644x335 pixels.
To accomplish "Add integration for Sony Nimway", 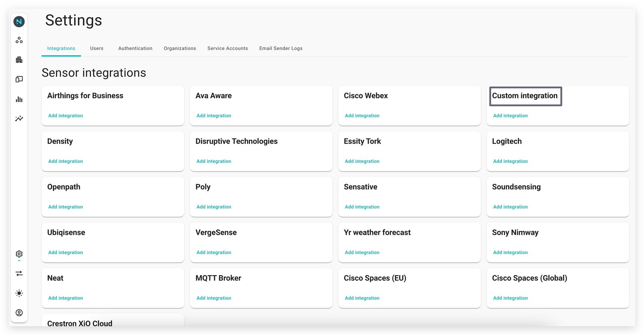I will pyautogui.click(x=510, y=252).
